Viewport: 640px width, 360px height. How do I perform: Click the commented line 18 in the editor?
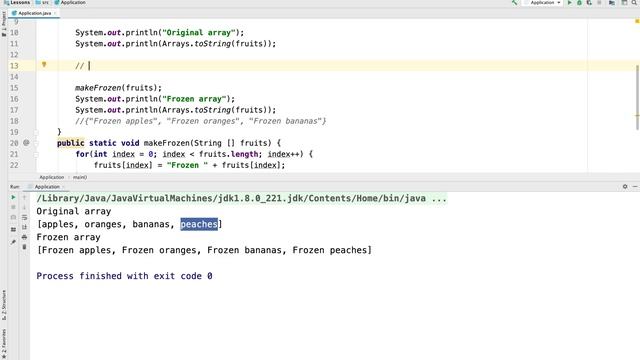pyautogui.click(x=200, y=121)
